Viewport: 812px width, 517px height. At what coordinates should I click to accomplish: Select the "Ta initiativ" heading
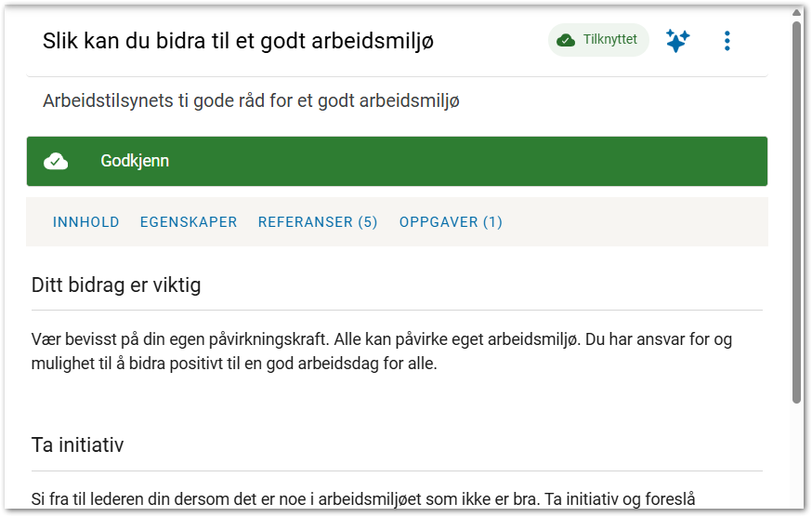78,445
